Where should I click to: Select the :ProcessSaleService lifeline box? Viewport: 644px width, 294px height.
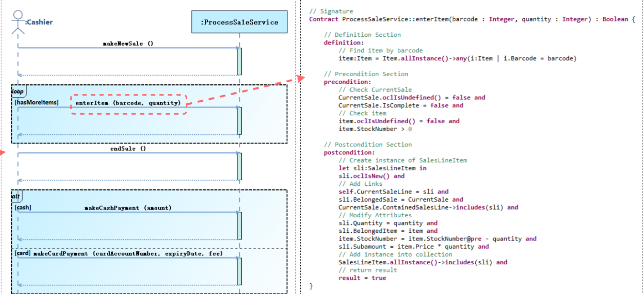[239, 22]
